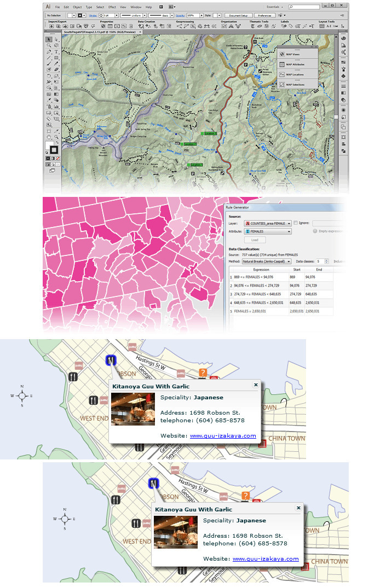Screen dimensions: 392x588
Task: Select row '869 <= FEMALES < 94,076'
Action: coord(281,277)
